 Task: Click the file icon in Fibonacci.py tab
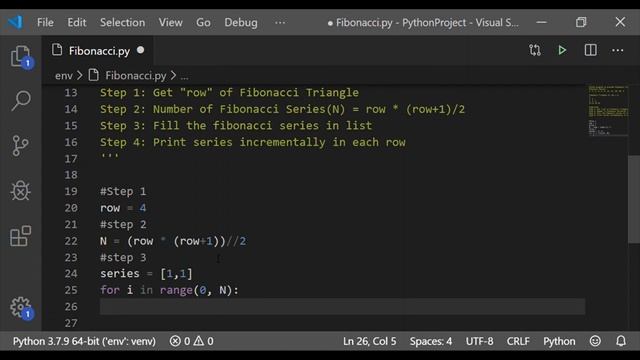pos(57,50)
